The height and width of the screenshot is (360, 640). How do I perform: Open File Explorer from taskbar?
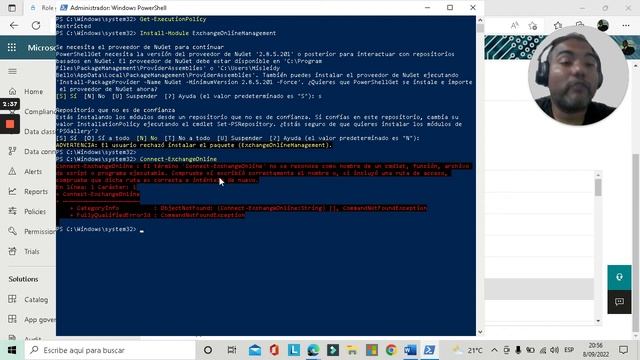352,350
